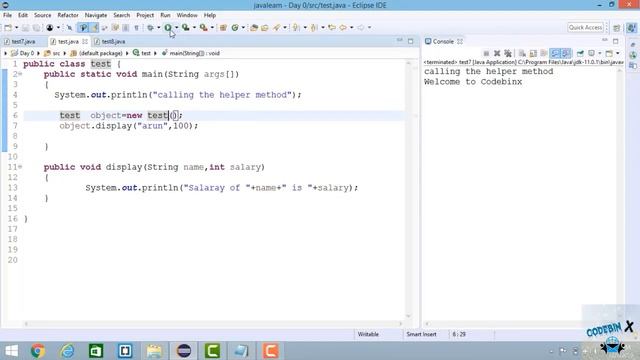
Task: Collapse the main method fold marker
Action: [20, 74]
